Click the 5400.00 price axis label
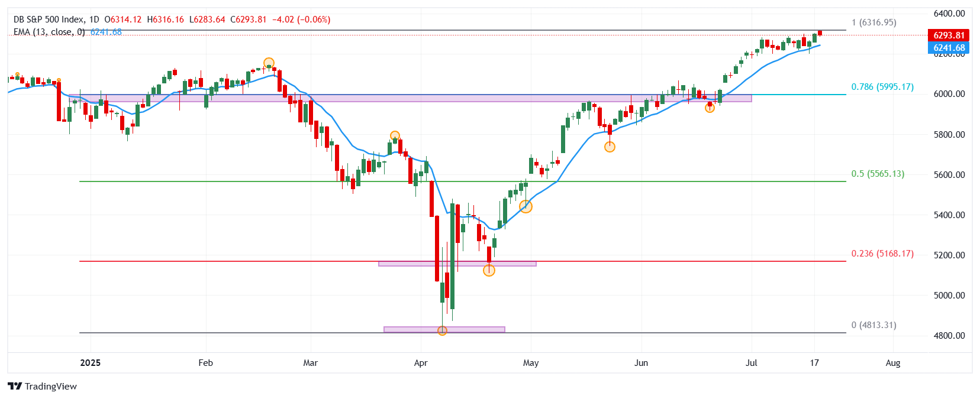Screen dimensions: 980x399 click(949, 215)
